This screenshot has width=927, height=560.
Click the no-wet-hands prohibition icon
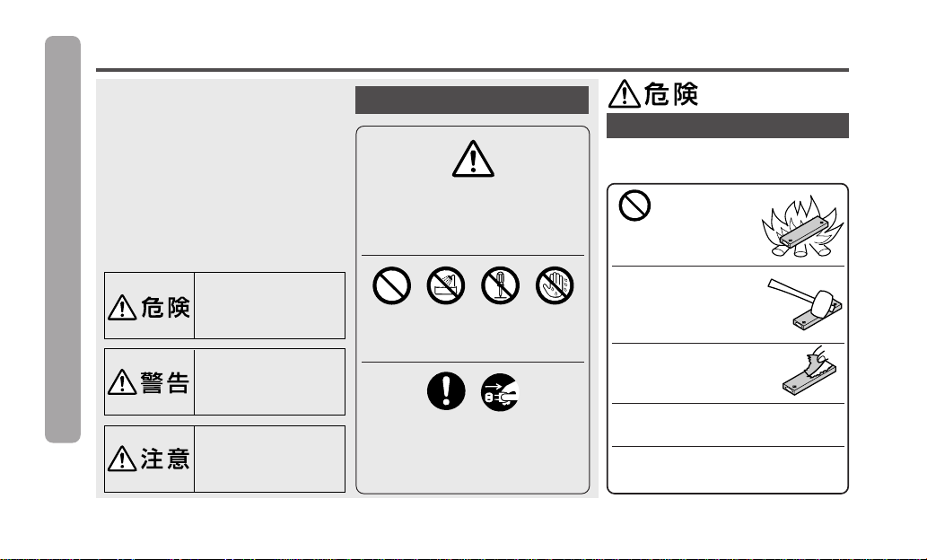(555, 285)
